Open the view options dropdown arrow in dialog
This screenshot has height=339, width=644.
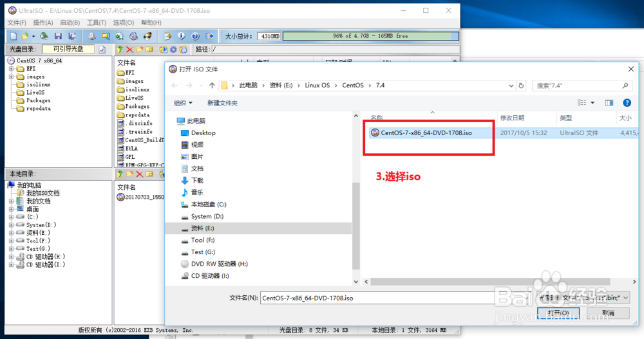click(x=592, y=103)
